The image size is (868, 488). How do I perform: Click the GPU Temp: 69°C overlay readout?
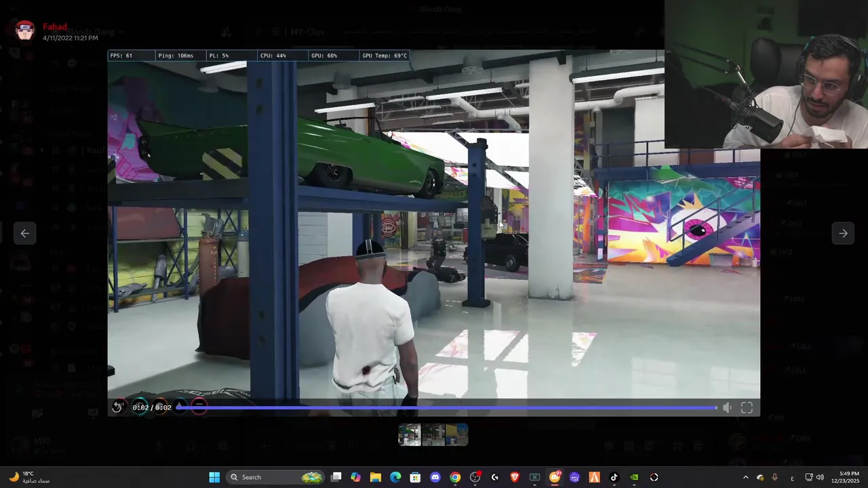point(384,56)
